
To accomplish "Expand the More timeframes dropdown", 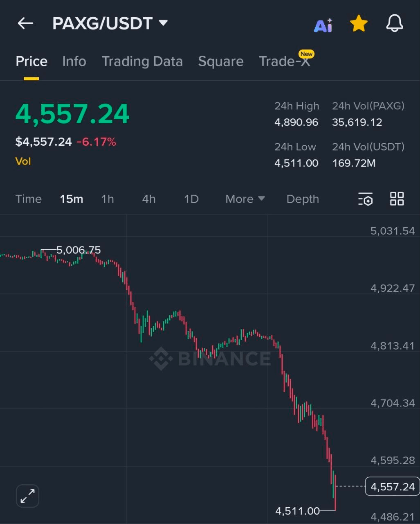I will (245, 199).
